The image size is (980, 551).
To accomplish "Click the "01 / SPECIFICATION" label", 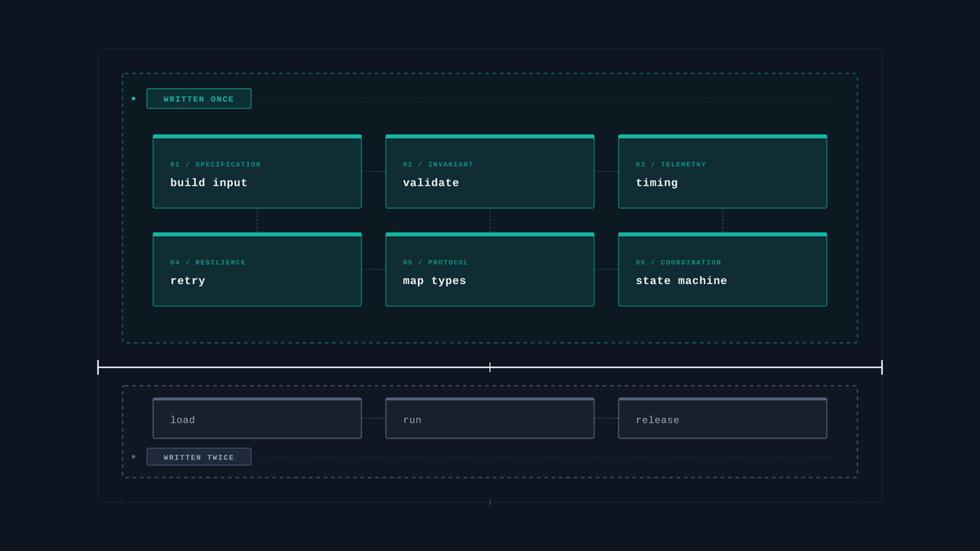I will click(x=216, y=165).
